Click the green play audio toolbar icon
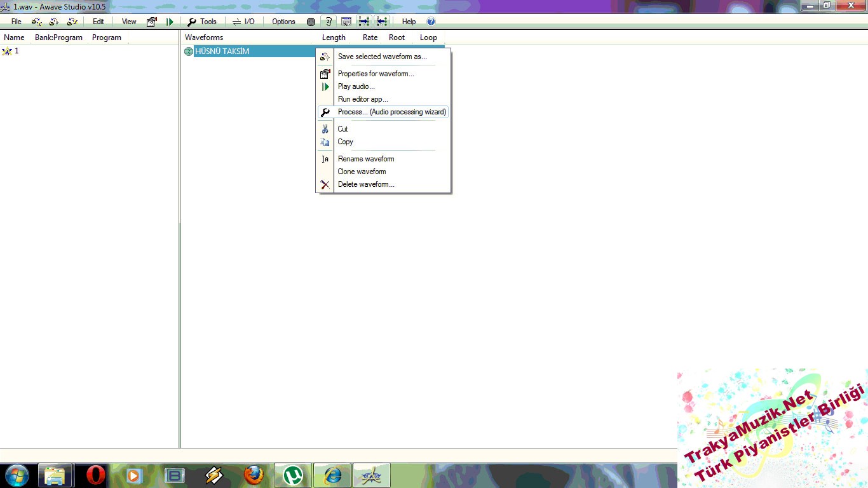Viewport: 868px width, 488px height. tap(170, 22)
